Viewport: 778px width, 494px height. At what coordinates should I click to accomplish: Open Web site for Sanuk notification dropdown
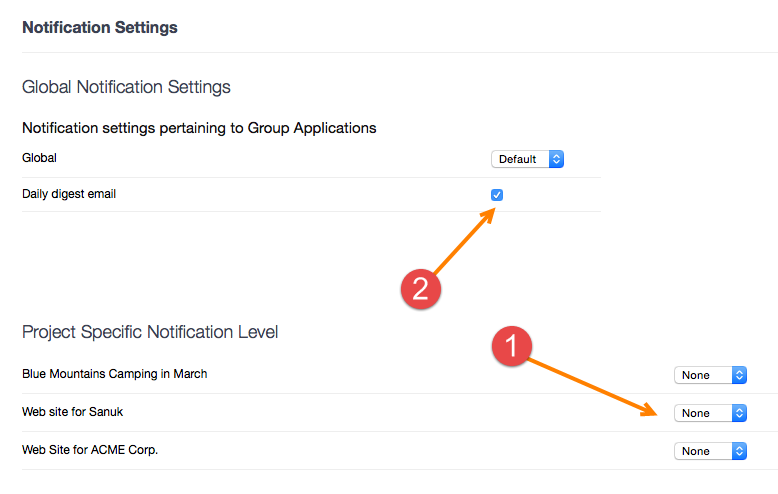[711, 413]
